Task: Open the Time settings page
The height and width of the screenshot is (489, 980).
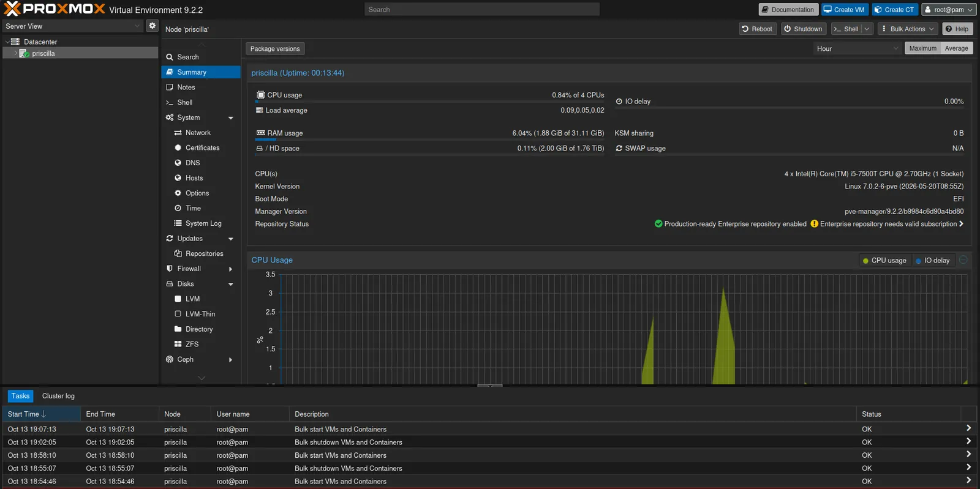Action: pyautogui.click(x=193, y=208)
